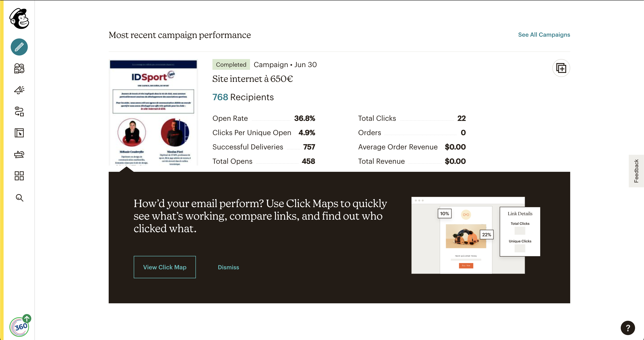Click the Mailchimp Freddie logo
644x340 pixels.
[x=19, y=19]
